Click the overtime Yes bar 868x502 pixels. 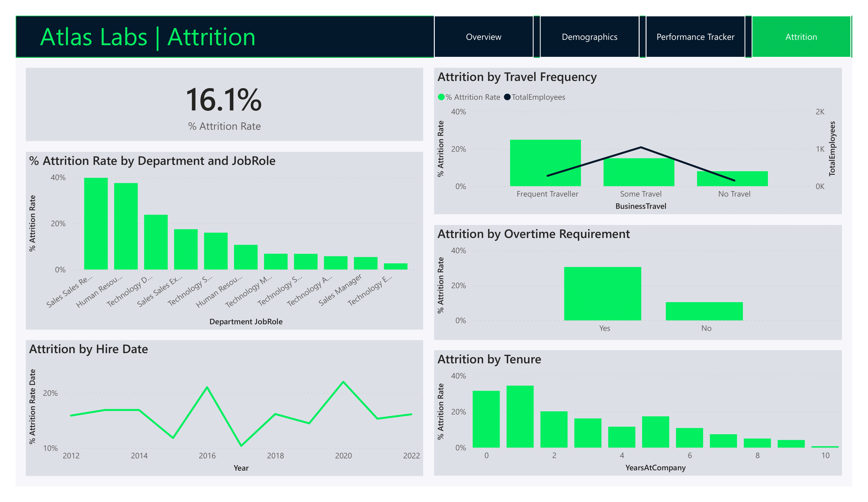(x=602, y=294)
